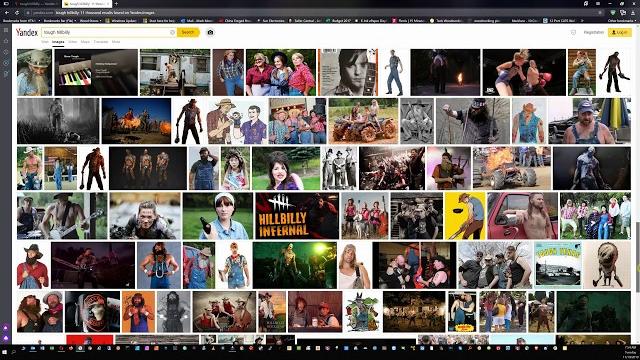Click the safe-search shield icon near Registration
The width and height of the screenshot is (640, 360).
pyautogui.click(x=573, y=32)
